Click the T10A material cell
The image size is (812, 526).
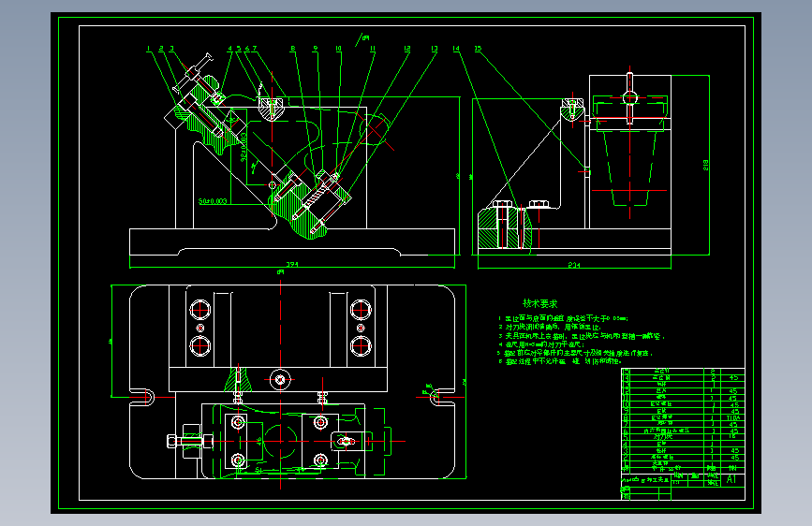click(733, 417)
